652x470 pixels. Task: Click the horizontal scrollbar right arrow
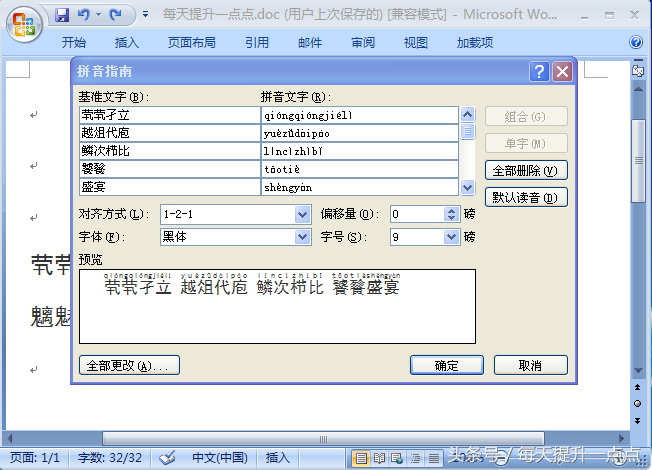(x=622, y=438)
